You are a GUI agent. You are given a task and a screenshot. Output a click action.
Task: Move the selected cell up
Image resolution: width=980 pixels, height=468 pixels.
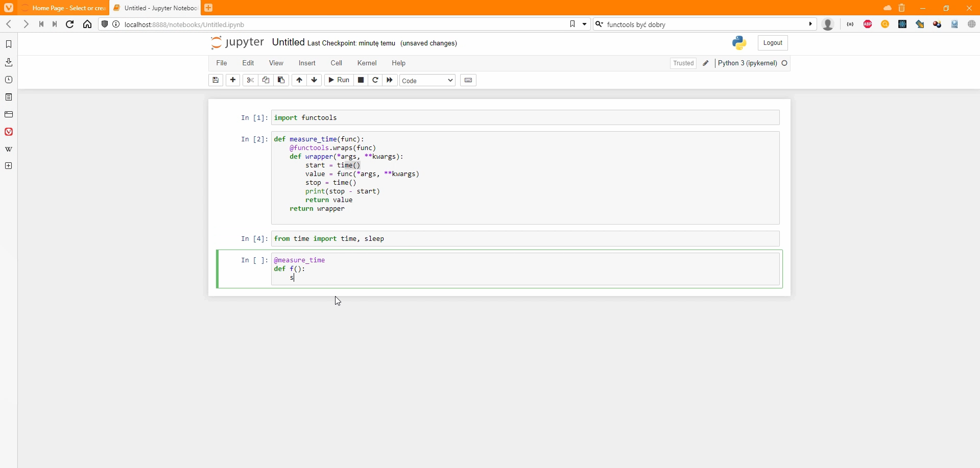tap(299, 80)
